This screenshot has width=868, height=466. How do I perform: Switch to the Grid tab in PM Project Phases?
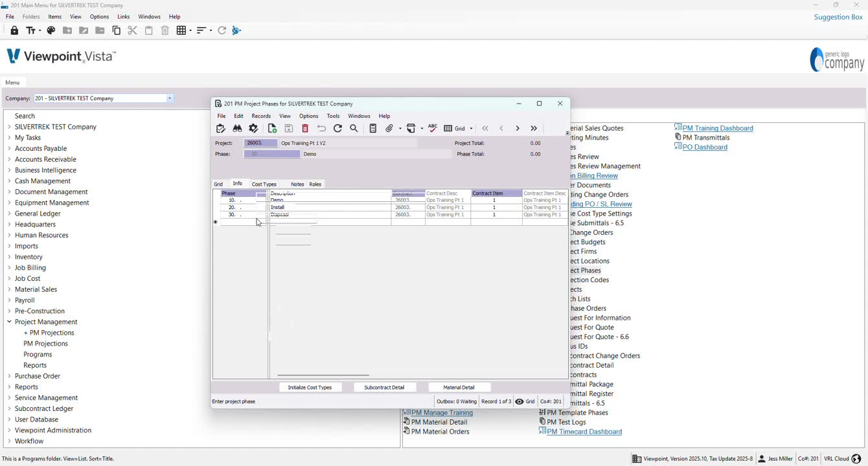point(218,184)
